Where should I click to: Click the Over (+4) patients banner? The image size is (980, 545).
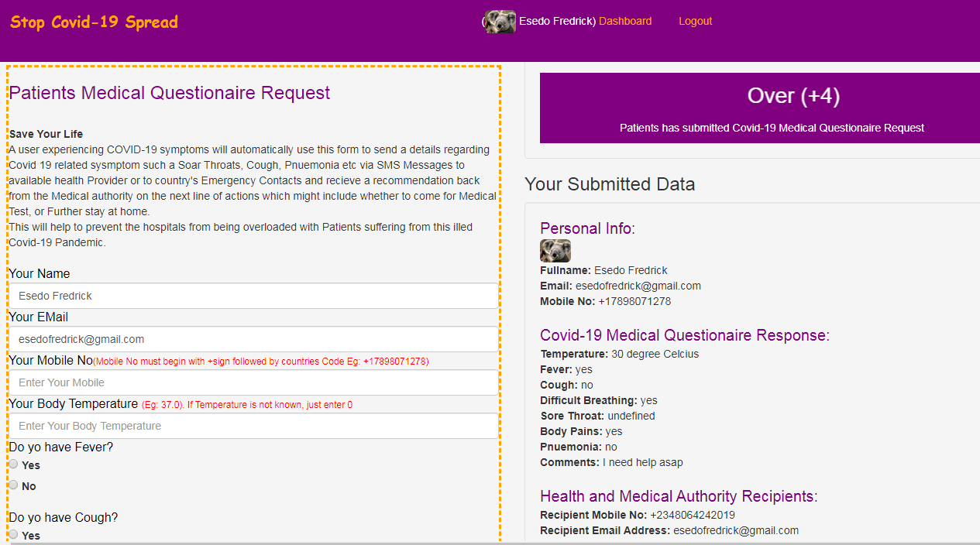(x=760, y=108)
